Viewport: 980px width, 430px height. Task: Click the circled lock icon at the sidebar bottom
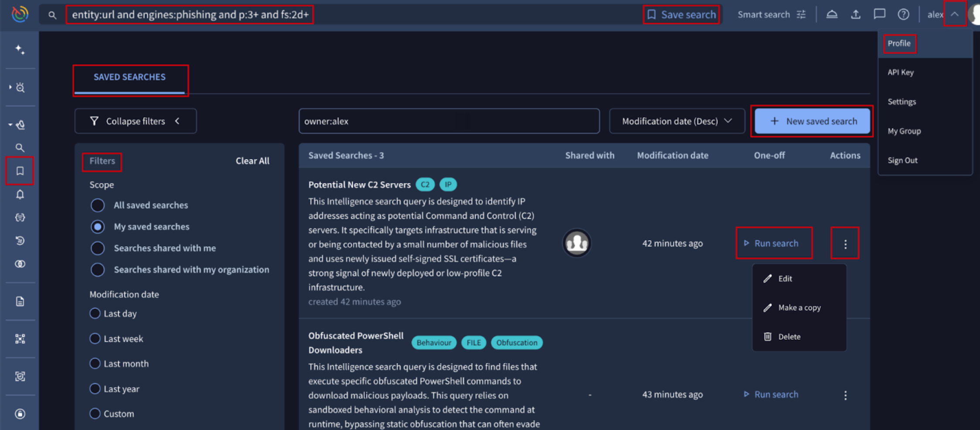20,414
